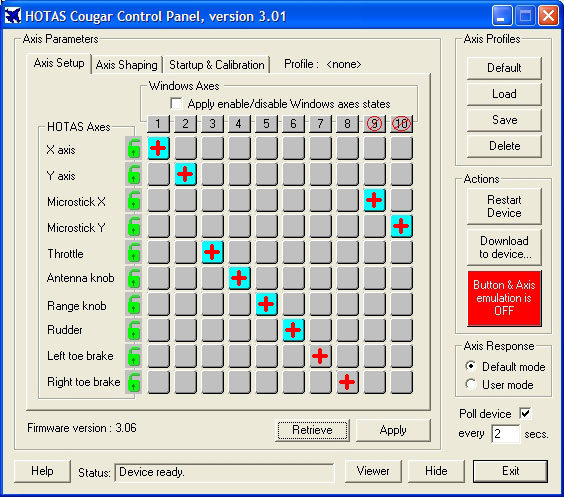
Task: Minimize the control panel window
Action: pos(502,16)
